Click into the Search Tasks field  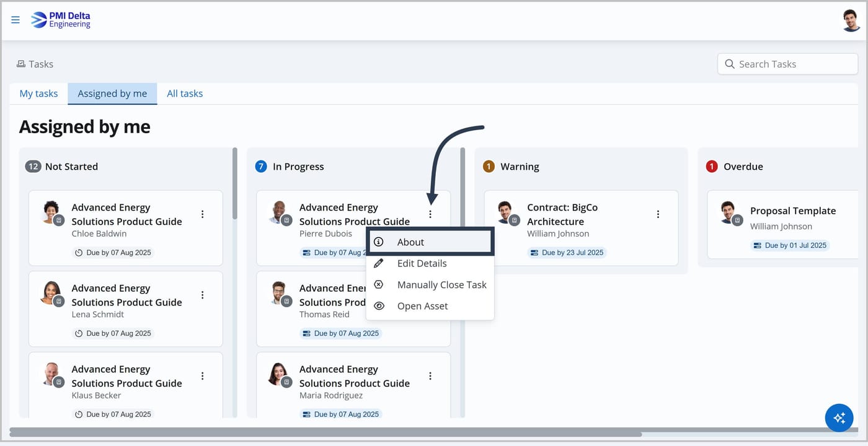click(788, 64)
